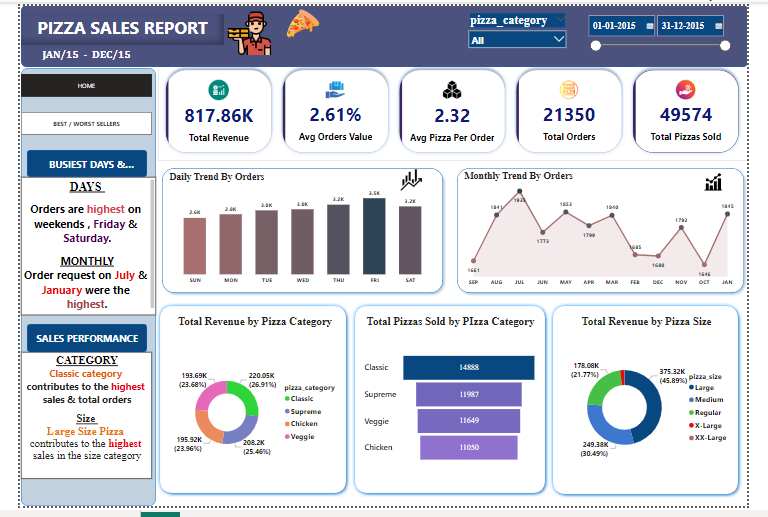Image resolution: width=768 pixels, height=517 pixels.
Task: Click the Total Orders card icon
Action: 568,90
